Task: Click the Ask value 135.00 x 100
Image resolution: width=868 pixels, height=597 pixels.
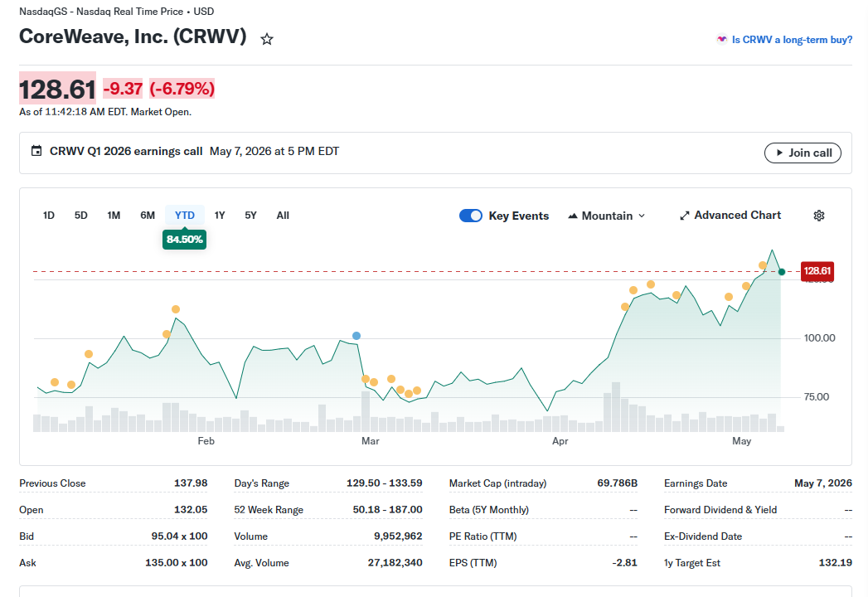Action: pos(176,563)
